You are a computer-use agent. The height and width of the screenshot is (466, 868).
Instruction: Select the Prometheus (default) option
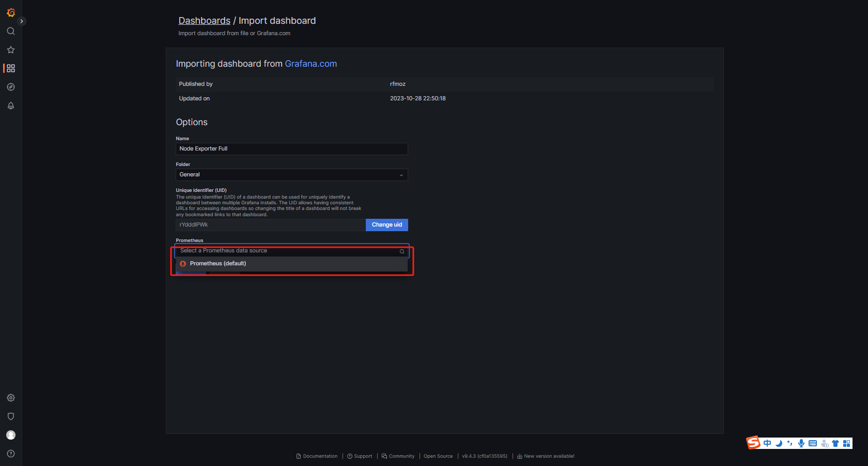[x=292, y=264]
